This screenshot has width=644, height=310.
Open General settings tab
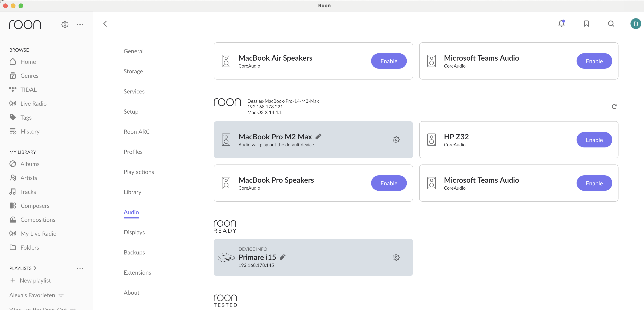coord(134,51)
